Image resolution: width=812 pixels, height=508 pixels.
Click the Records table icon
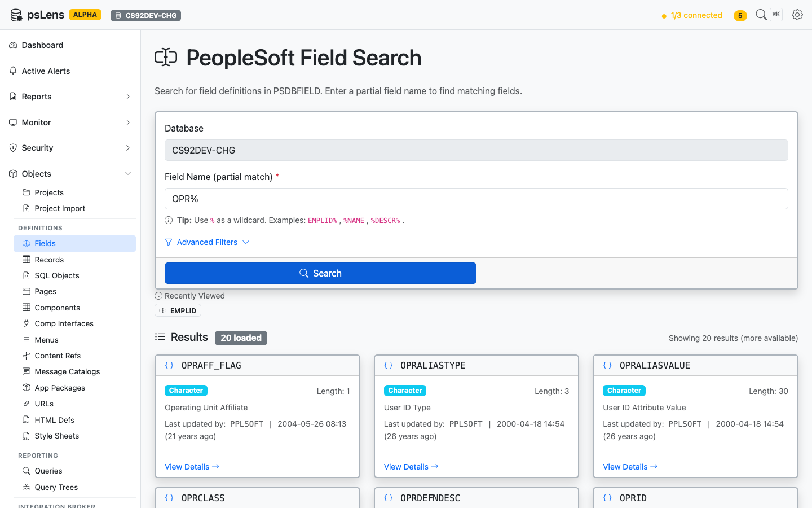point(26,260)
